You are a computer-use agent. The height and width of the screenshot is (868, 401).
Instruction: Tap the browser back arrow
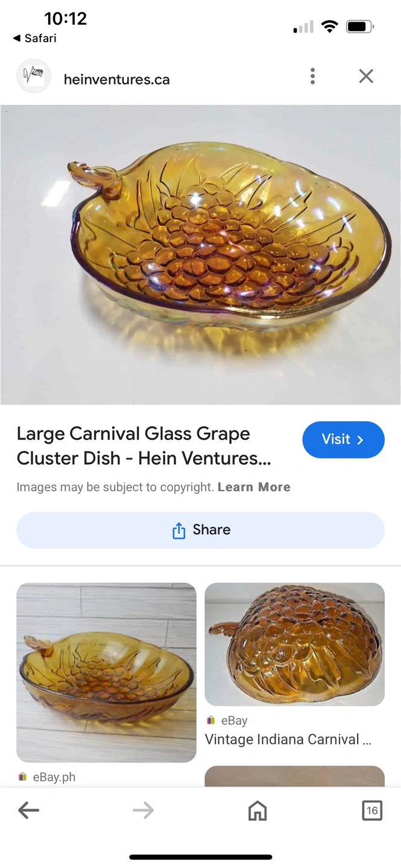coord(28,811)
